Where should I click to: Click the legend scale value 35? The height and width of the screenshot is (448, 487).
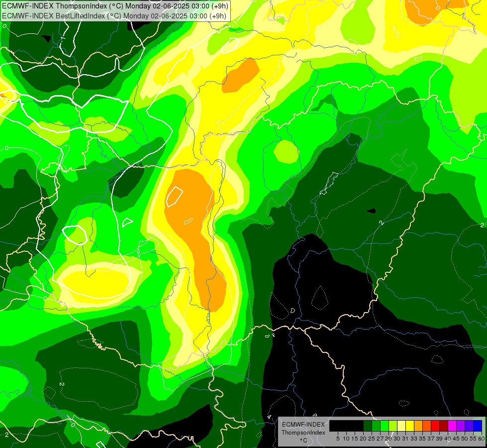pyautogui.click(x=422, y=439)
